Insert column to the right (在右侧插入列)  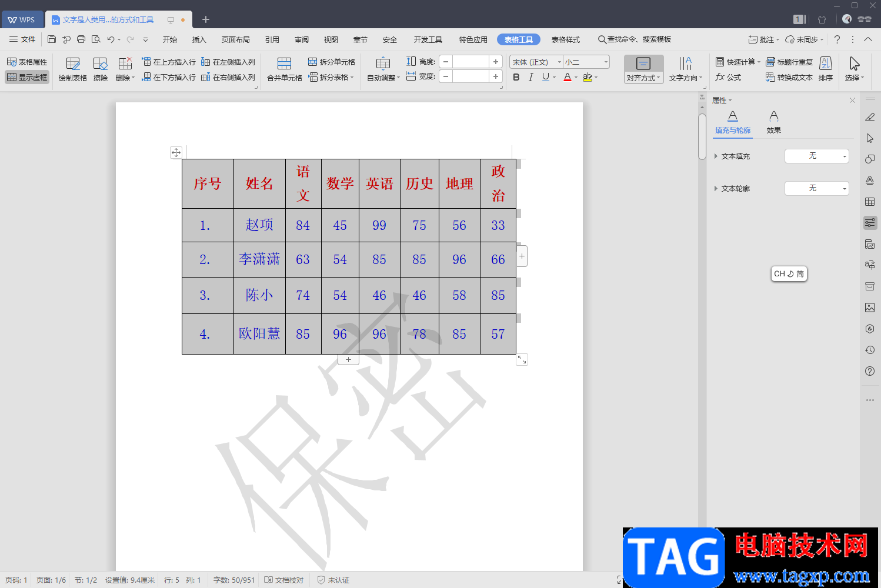tap(228, 77)
